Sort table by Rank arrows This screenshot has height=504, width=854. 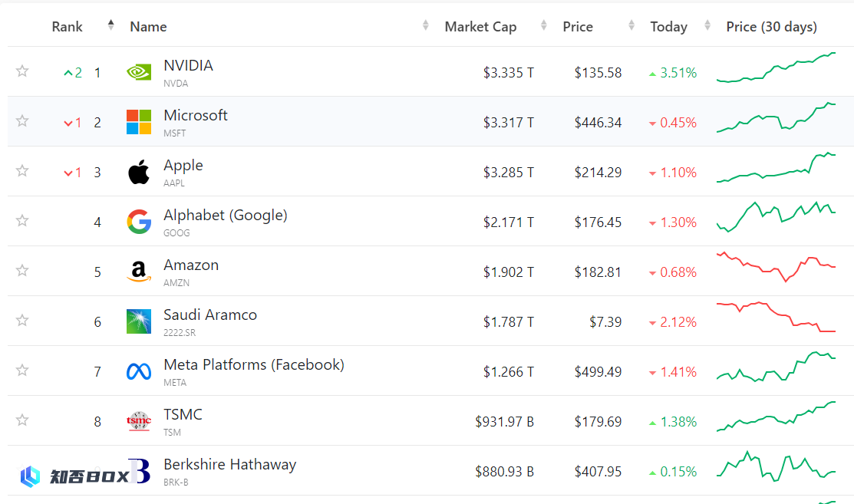coord(110,25)
